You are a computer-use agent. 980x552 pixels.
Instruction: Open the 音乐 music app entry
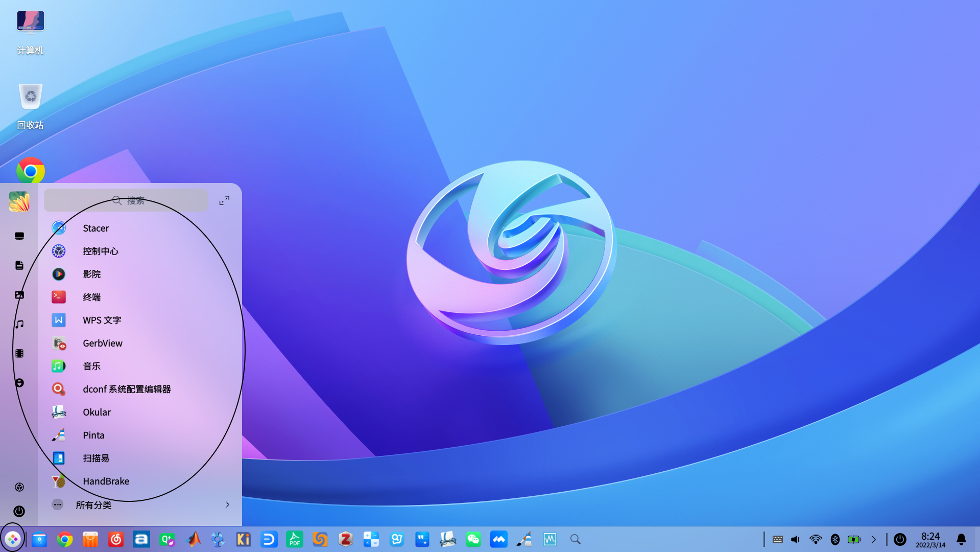[x=139, y=366]
